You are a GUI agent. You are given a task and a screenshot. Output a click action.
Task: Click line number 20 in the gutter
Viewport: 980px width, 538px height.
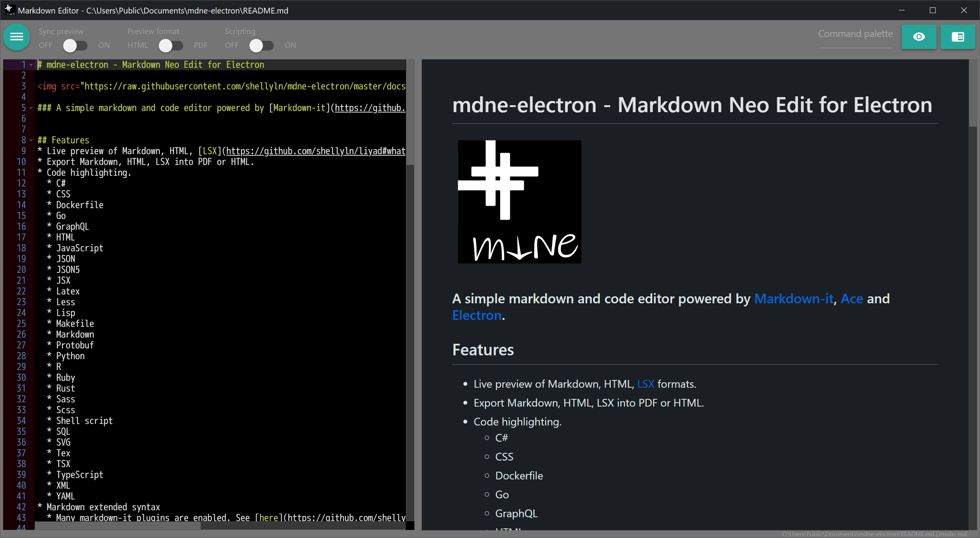point(21,270)
